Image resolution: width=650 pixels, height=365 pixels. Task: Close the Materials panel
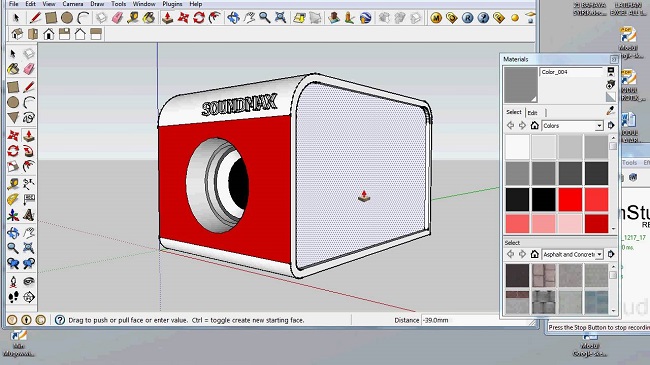click(614, 59)
